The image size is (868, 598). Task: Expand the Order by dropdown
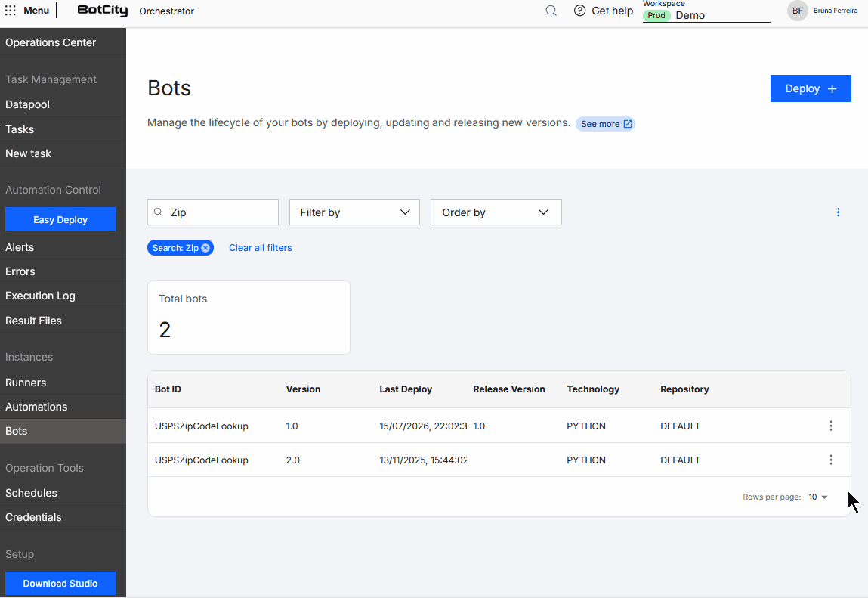(496, 212)
